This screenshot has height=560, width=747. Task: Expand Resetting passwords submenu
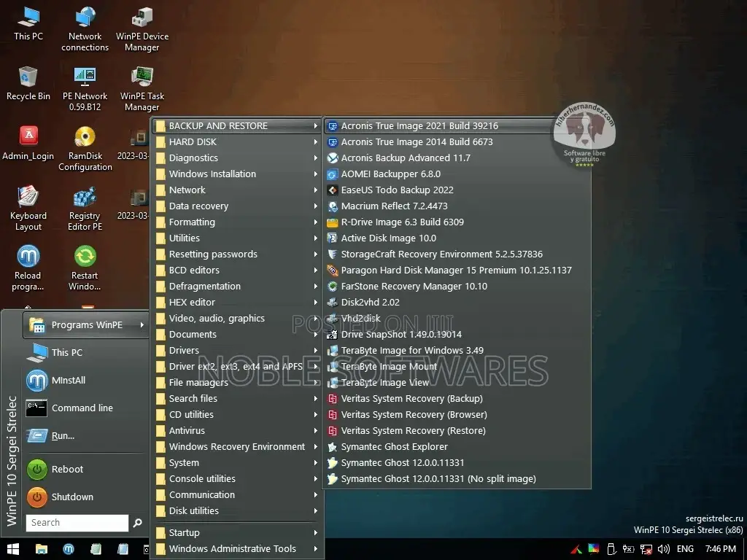237,254
